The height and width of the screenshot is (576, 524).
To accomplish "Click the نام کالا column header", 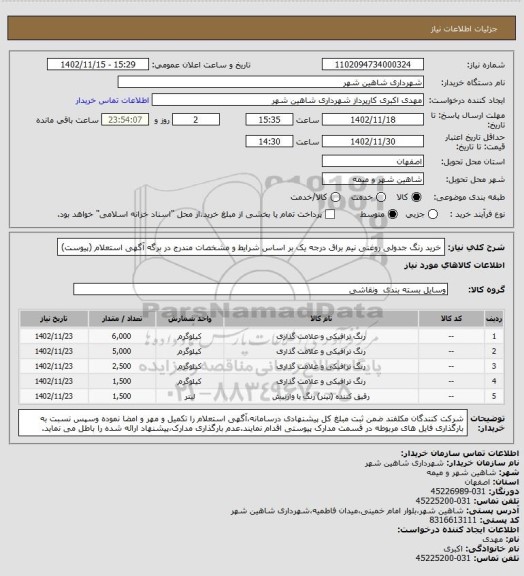I will pos(320,318).
